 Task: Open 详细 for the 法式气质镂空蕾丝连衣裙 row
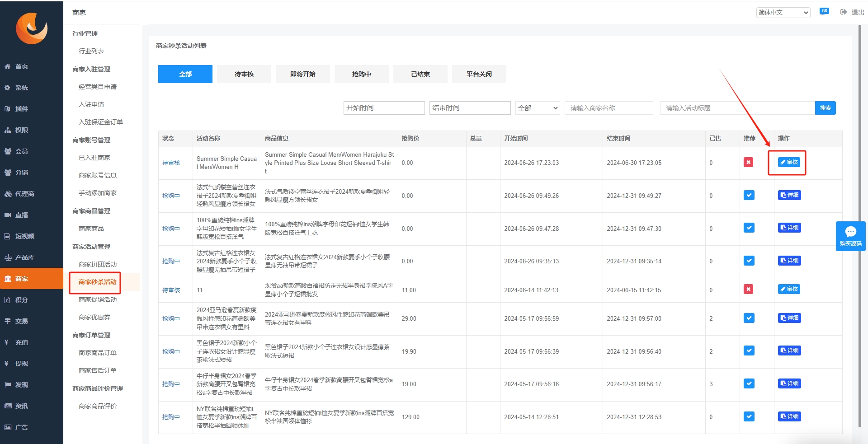click(789, 195)
